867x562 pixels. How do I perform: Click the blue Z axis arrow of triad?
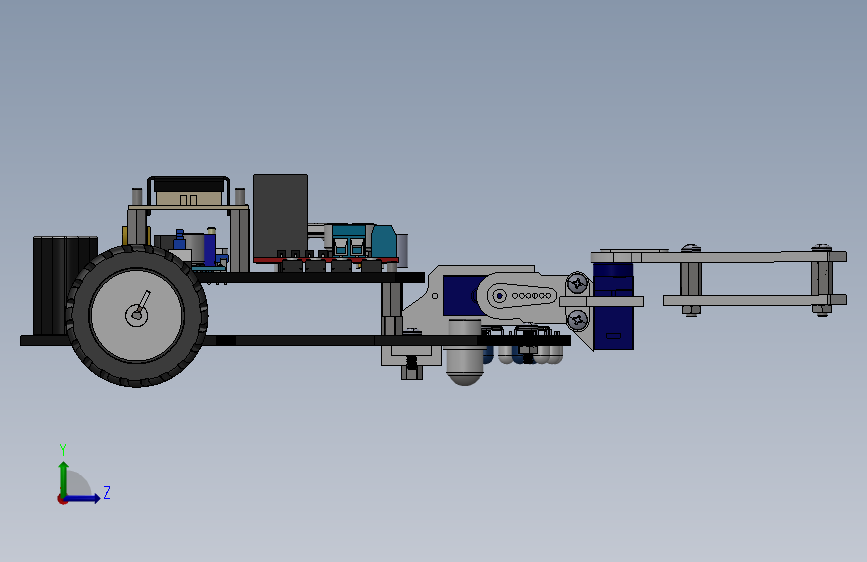[x=83, y=498]
